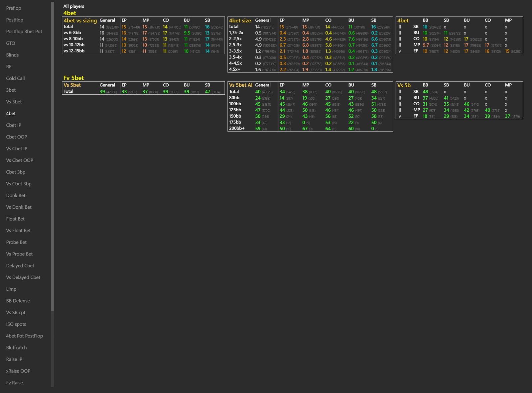Click the '4-4,5x' 4bet size row

pos(235,63)
